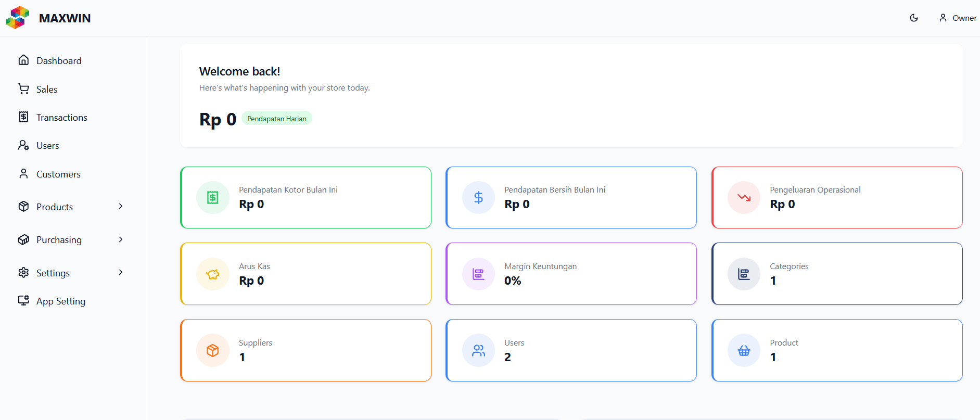Screen dimensions: 980x420
Task: Click the Arus Kas label
Action: tap(254, 266)
